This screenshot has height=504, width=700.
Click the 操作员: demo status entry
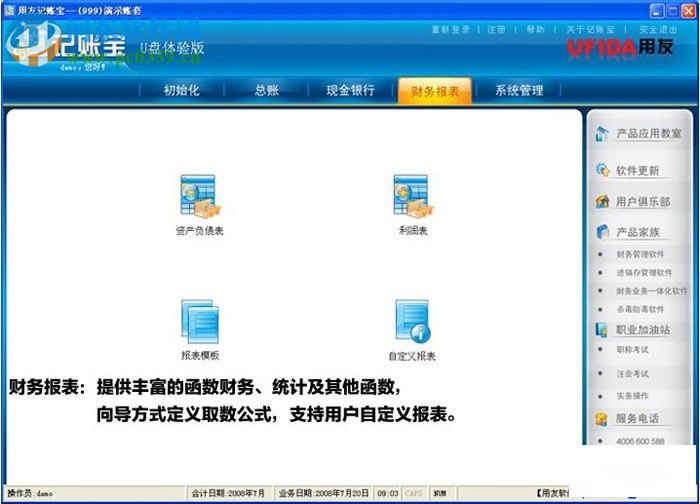[x=30, y=493]
